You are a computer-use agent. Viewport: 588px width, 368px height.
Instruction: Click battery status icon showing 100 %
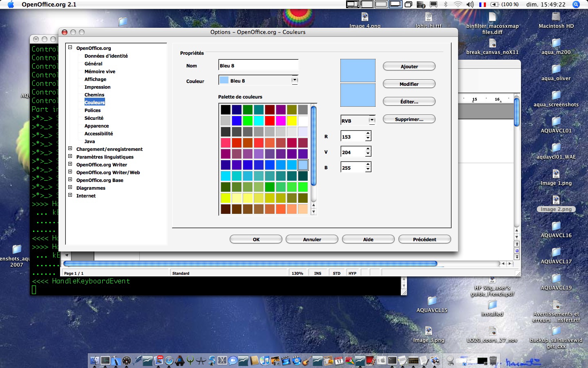(x=505, y=4)
